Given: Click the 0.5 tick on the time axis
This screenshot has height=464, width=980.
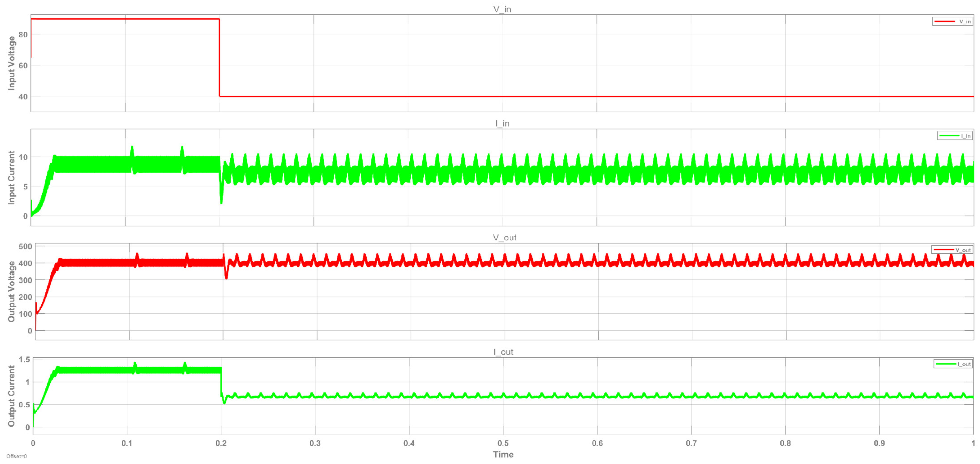Looking at the screenshot, I should 503,444.
